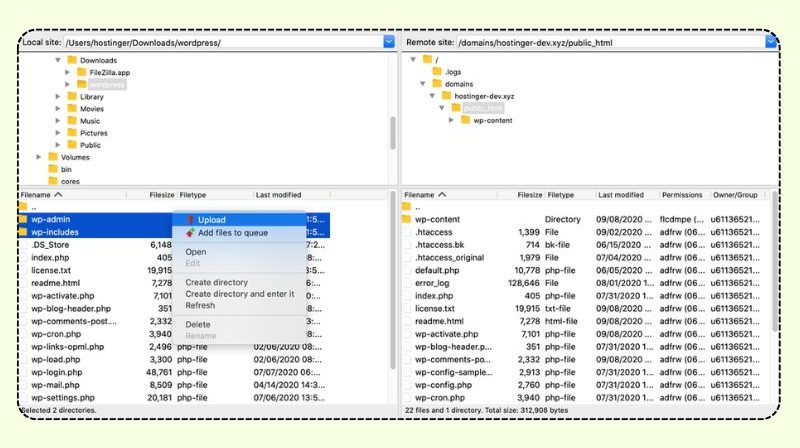Click Refresh in the context menu
The image size is (800, 448).
pyautogui.click(x=200, y=305)
